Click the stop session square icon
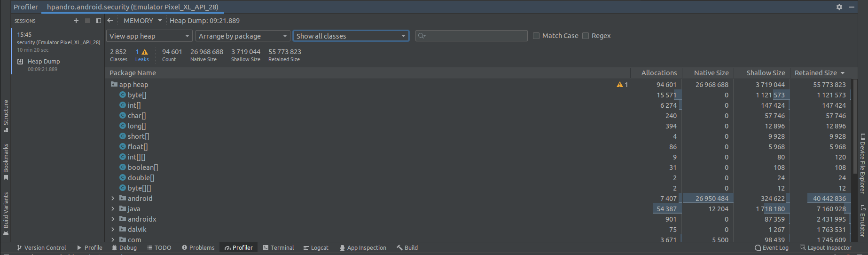 87,21
